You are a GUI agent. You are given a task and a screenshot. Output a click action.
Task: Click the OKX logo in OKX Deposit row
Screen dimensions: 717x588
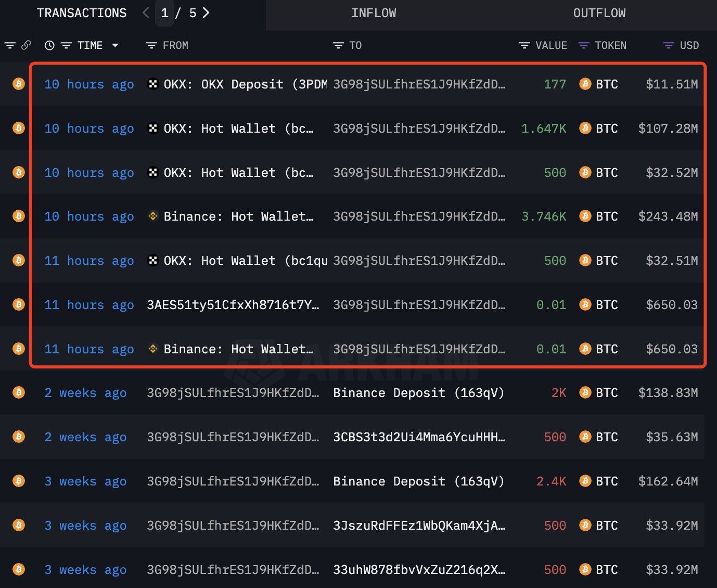[153, 84]
